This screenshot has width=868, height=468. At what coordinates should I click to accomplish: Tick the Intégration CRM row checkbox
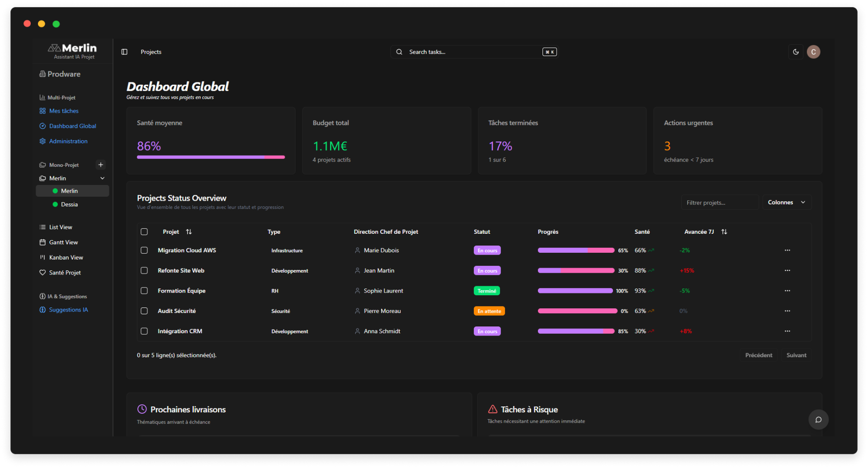pos(144,331)
